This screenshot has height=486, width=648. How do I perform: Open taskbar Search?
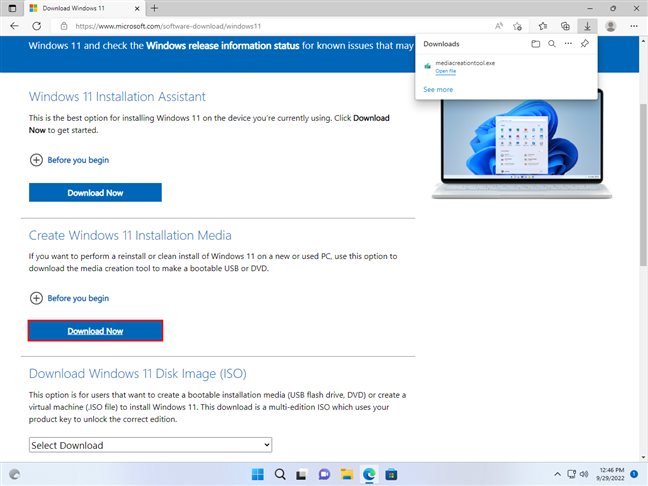click(x=280, y=474)
